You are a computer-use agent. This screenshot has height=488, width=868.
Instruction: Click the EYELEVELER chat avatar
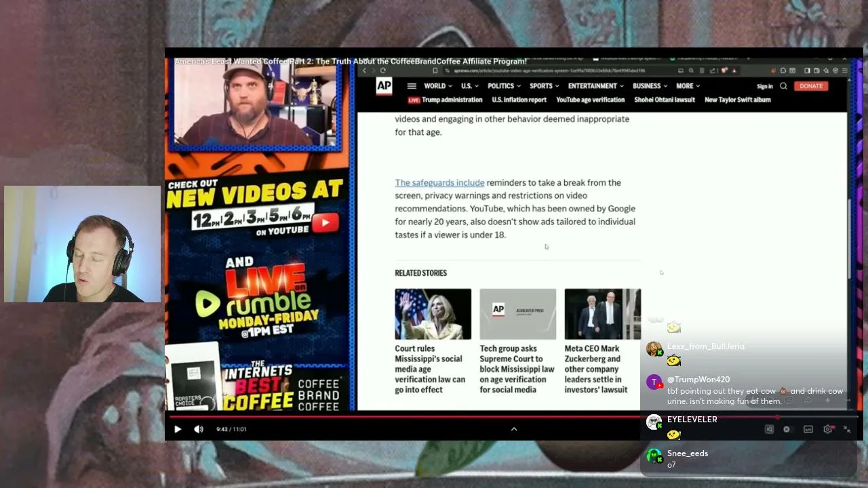coord(654,422)
